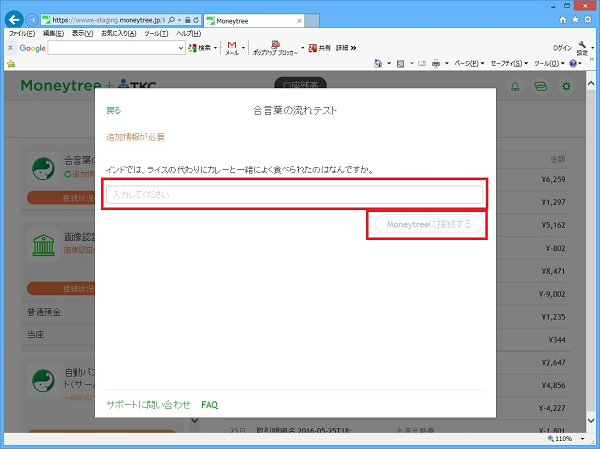Open the ページ(P) command menu
Image resolution: width=600 pixels, height=449 pixels.
pos(469,64)
